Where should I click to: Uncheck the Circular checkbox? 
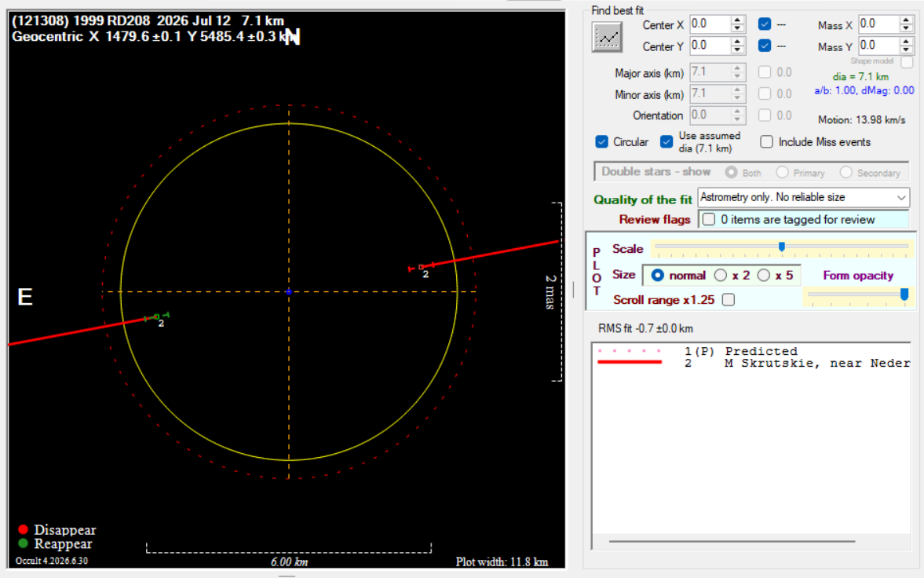tap(601, 142)
